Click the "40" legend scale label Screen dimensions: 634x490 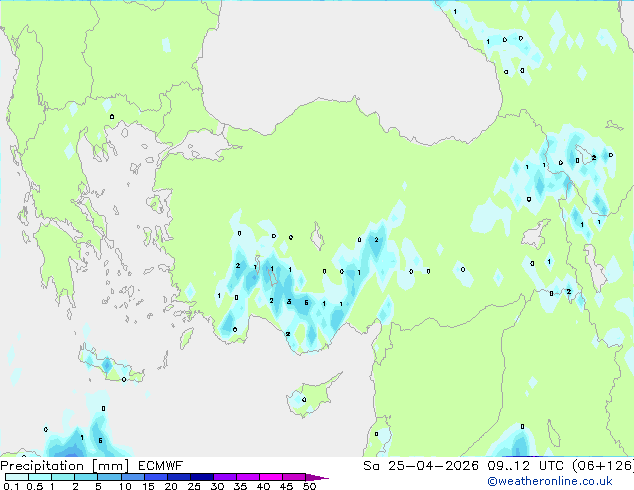[x=263, y=486]
